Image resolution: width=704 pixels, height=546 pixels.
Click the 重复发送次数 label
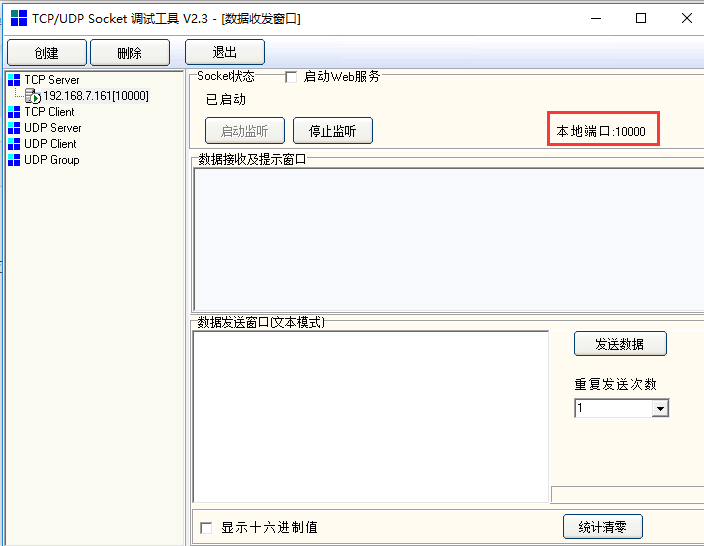coord(616,384)
